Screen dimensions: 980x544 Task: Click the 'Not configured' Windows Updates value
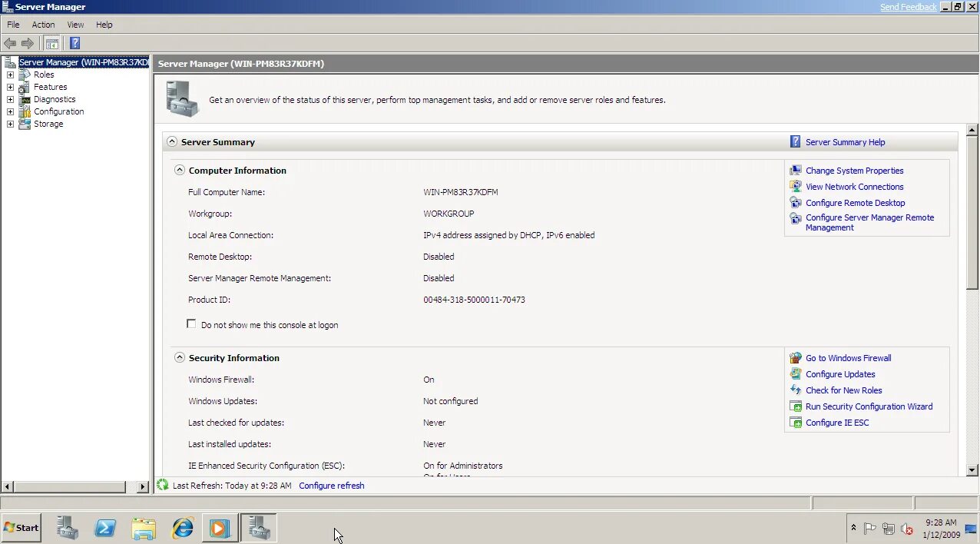[x=450, y=401]
